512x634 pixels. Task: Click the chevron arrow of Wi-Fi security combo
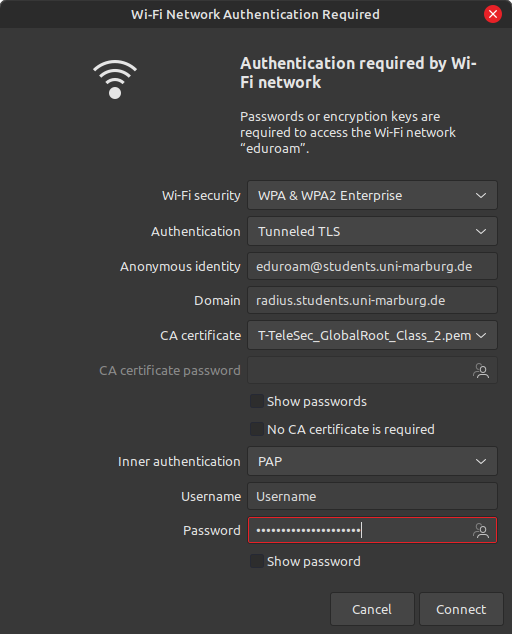(481, 195)
